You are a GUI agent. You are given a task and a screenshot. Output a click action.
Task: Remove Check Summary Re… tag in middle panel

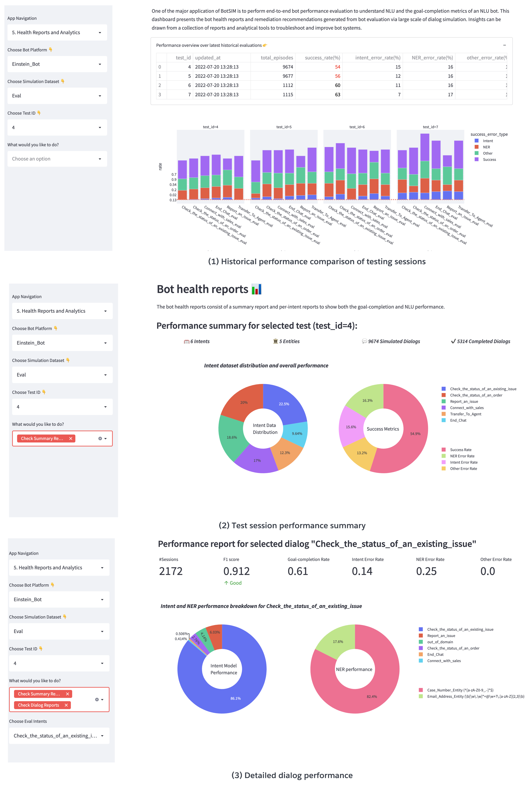click(71, 439)
